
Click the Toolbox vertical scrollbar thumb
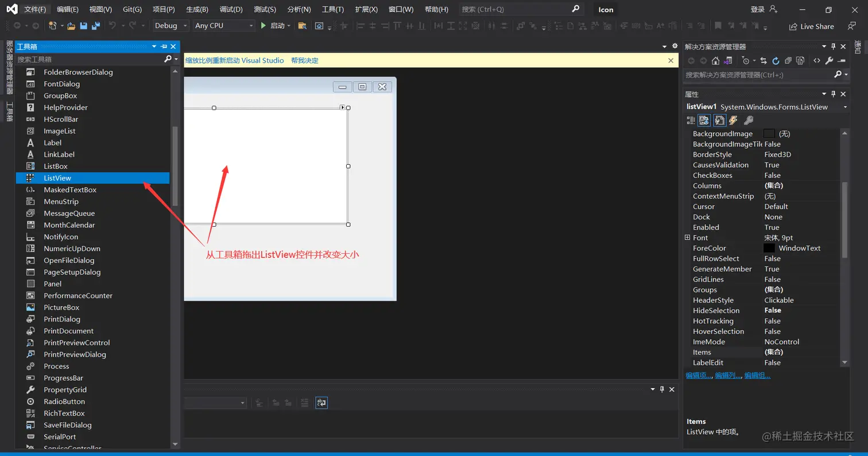pyautogui.click(x=175, y=165)
